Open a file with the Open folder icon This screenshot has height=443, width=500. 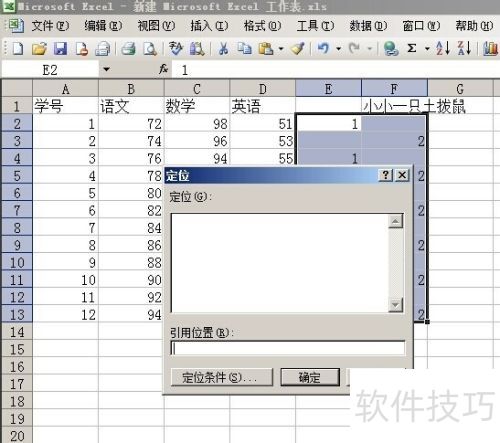pyautogui.click(x=39, y=49)
